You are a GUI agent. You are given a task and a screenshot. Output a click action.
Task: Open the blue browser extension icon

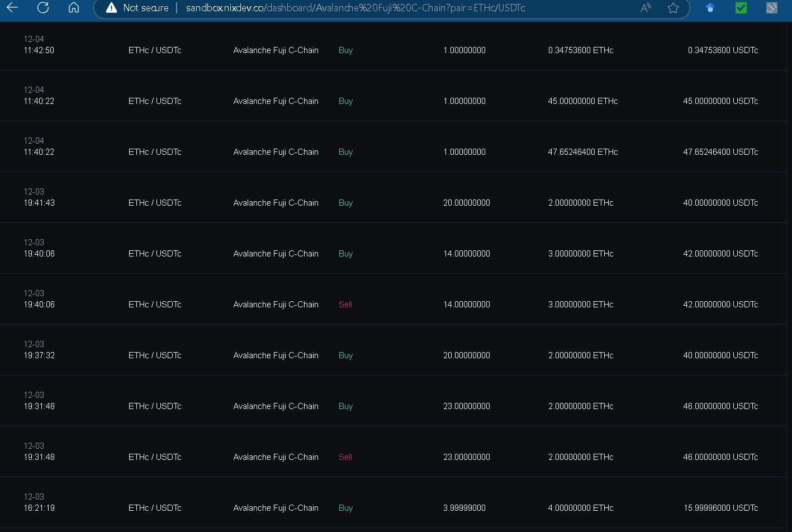(710, 8)
